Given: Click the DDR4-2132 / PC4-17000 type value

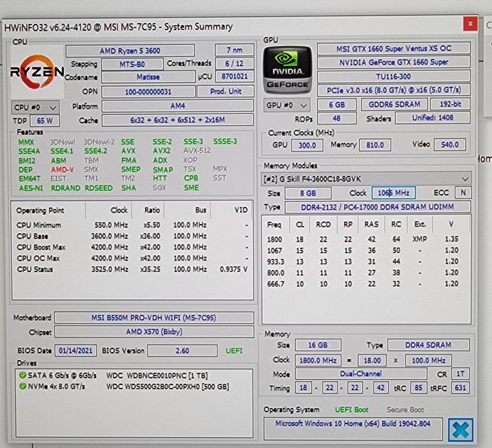Looking at the screenshot, I should tap(377, 207).
